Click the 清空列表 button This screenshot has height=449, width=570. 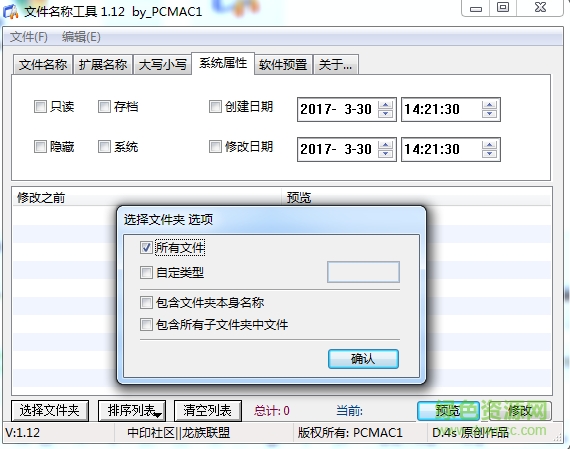tap(208, 410)
